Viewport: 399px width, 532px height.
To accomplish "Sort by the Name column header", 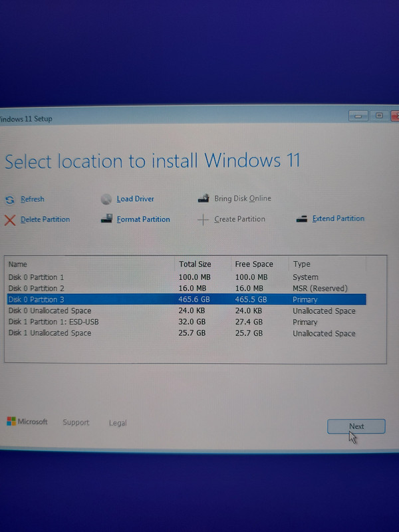I will pos(18,264).
